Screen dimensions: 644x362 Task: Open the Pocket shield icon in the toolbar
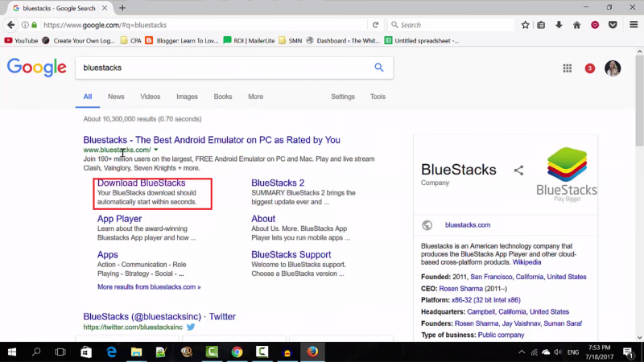coord(613,25)
